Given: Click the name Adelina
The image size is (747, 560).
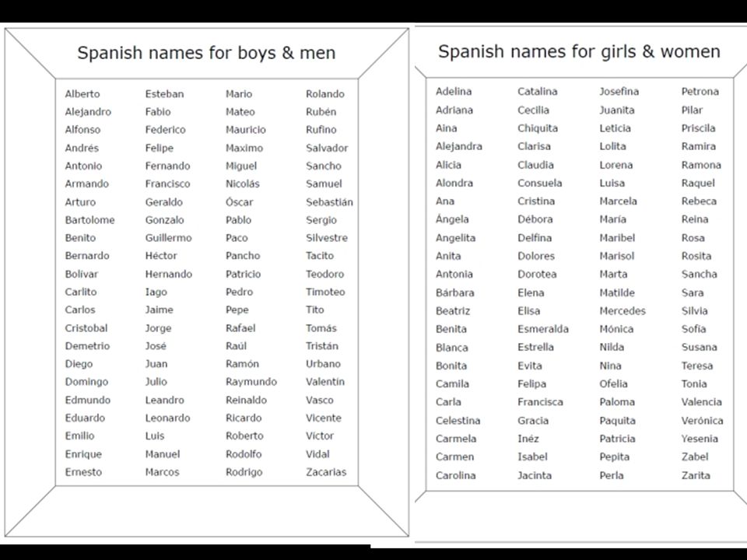Looking at the screenshot, I should 454,92.
